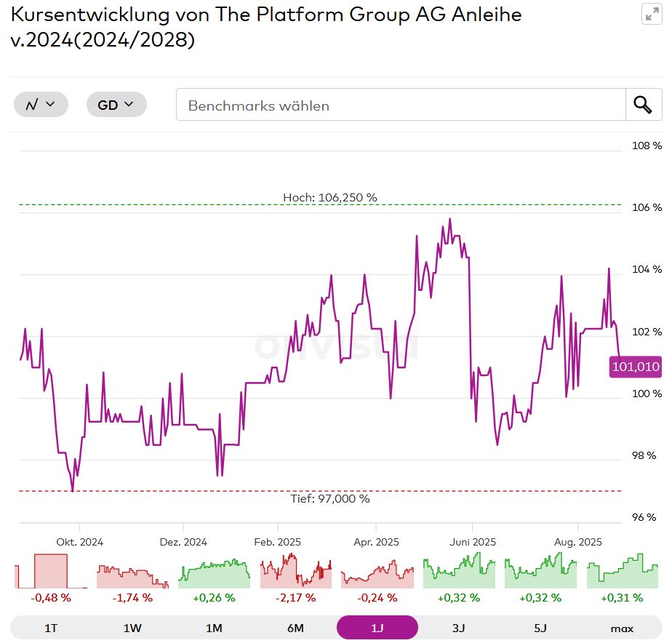672x643 pixels.
Task: Click the +0,31 % max mini chart
Action: coord(623,571)
